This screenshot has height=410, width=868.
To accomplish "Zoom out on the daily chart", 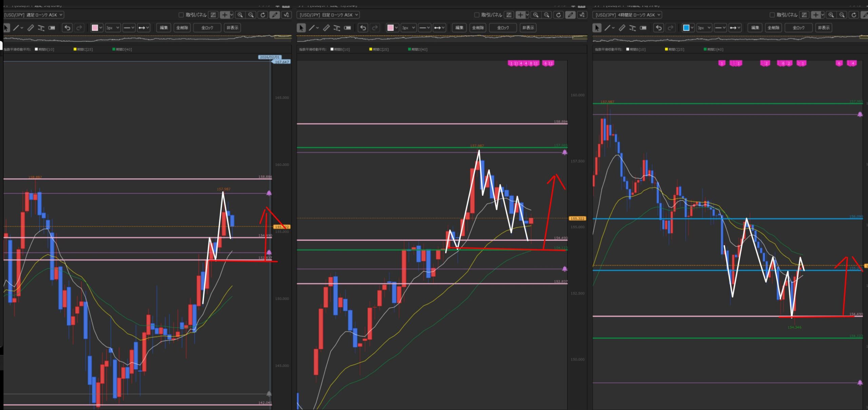I will click(x=547, y=15).
